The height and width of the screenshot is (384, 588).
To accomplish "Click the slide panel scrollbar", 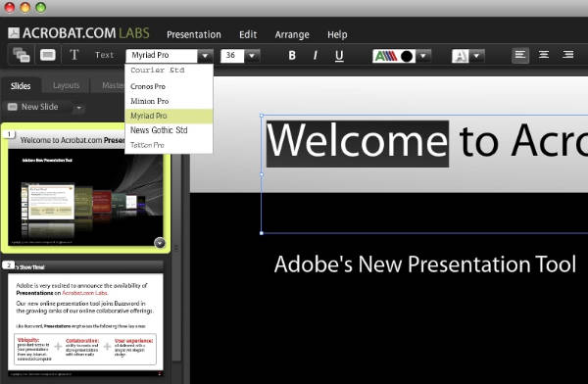I will 176,259.
